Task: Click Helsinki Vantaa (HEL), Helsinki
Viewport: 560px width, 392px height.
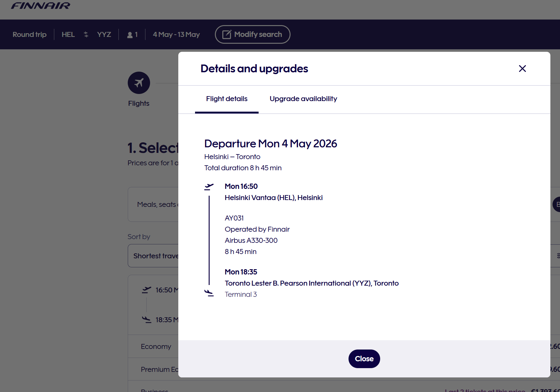Action: pos(273,198)
